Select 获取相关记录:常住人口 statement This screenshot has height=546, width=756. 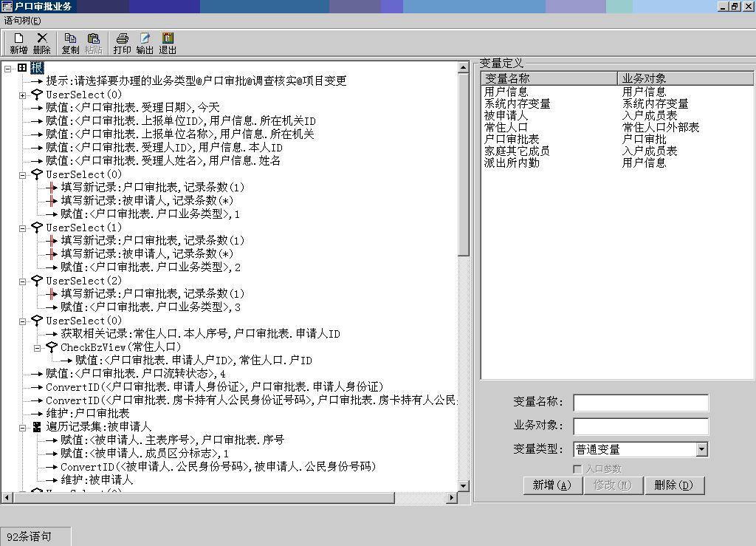201,334
